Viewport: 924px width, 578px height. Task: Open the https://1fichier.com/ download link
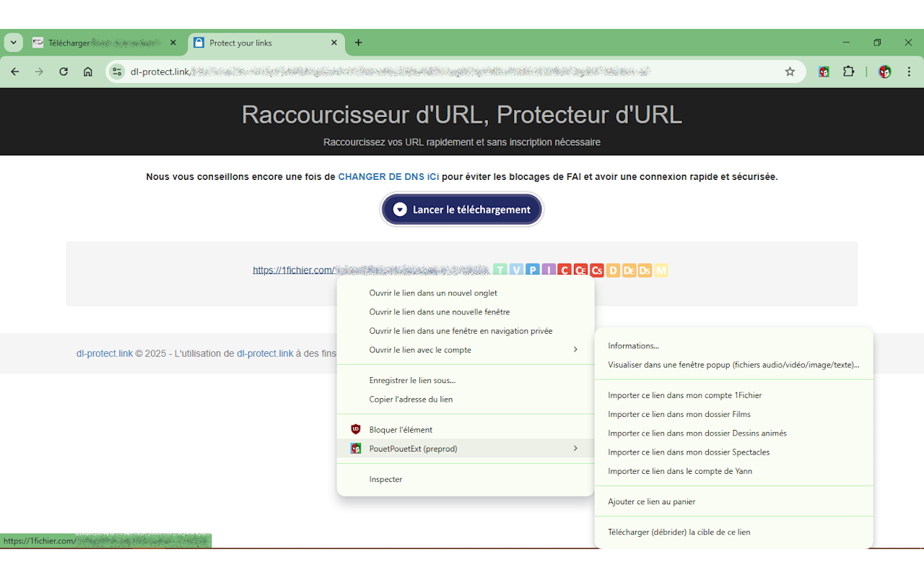[x=371, y=270]
